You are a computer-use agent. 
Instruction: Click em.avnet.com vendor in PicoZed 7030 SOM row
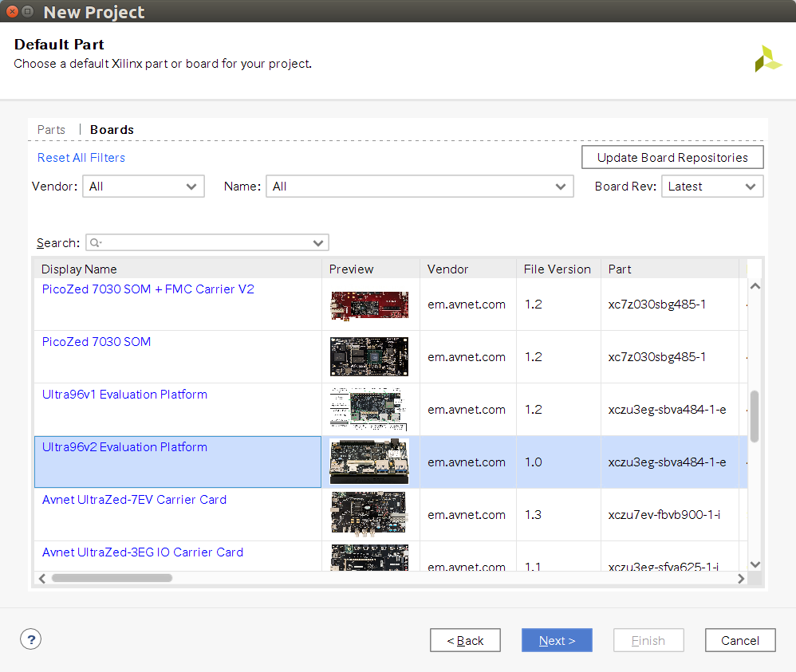point(467,357)
